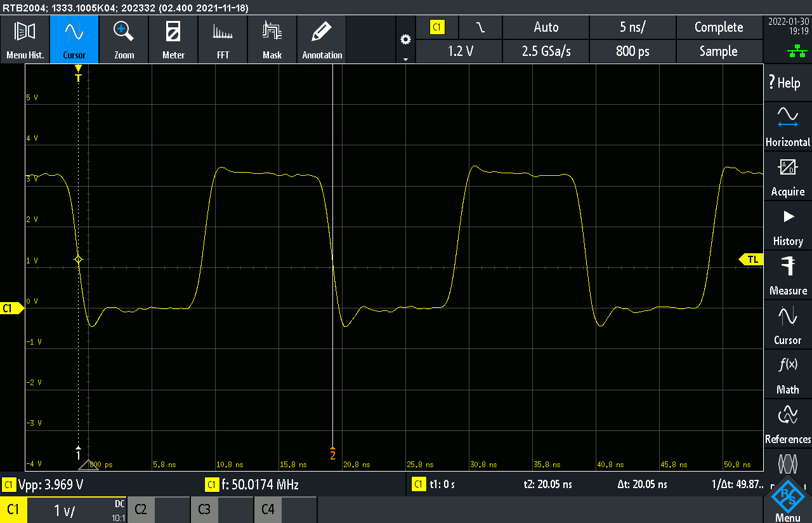Toggle channel C4 on
Screen dimensions: 812x523
(285, 510)
